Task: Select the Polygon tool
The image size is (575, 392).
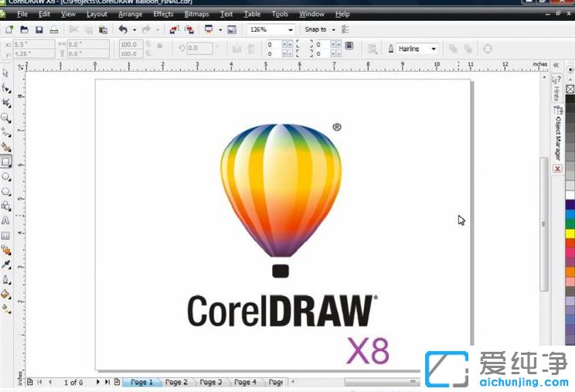Action: 5,192
